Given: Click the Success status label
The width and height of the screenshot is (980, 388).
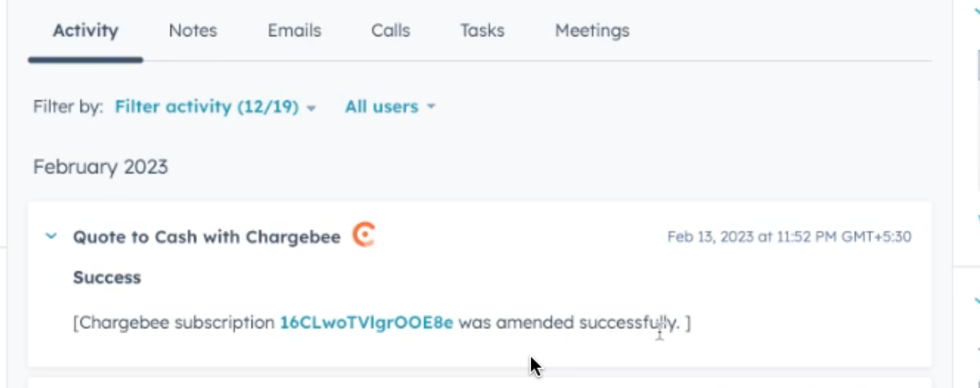Looking at the screenshot, I should 107,278.
